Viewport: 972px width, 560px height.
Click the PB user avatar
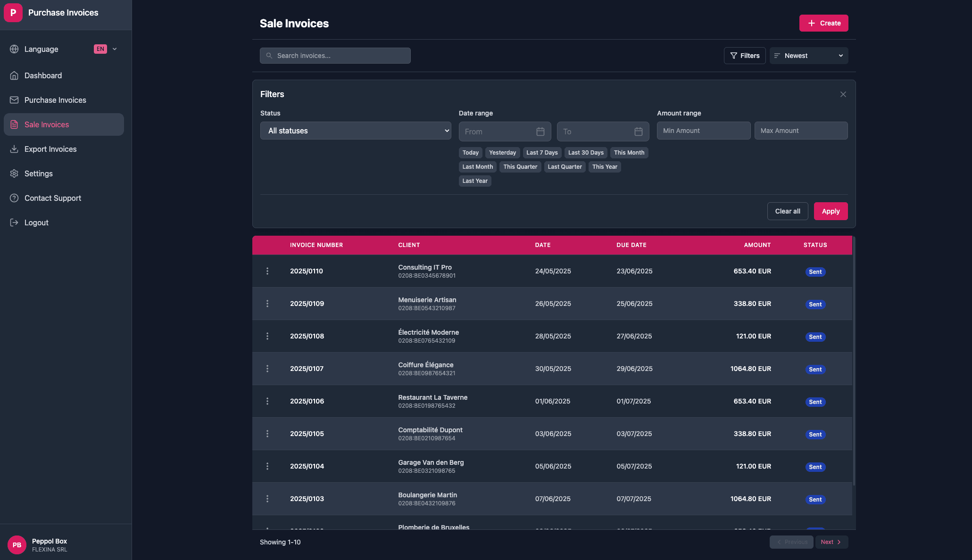pos(17,545)
